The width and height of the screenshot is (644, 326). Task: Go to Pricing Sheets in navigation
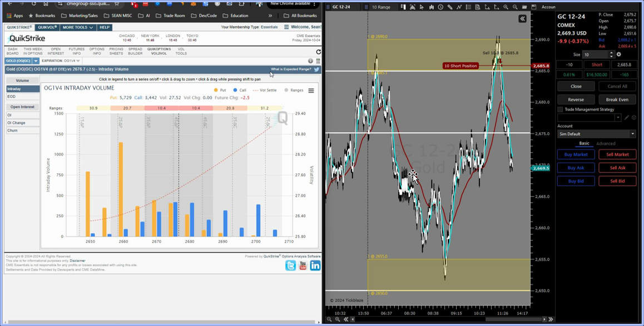click(116, 51)
